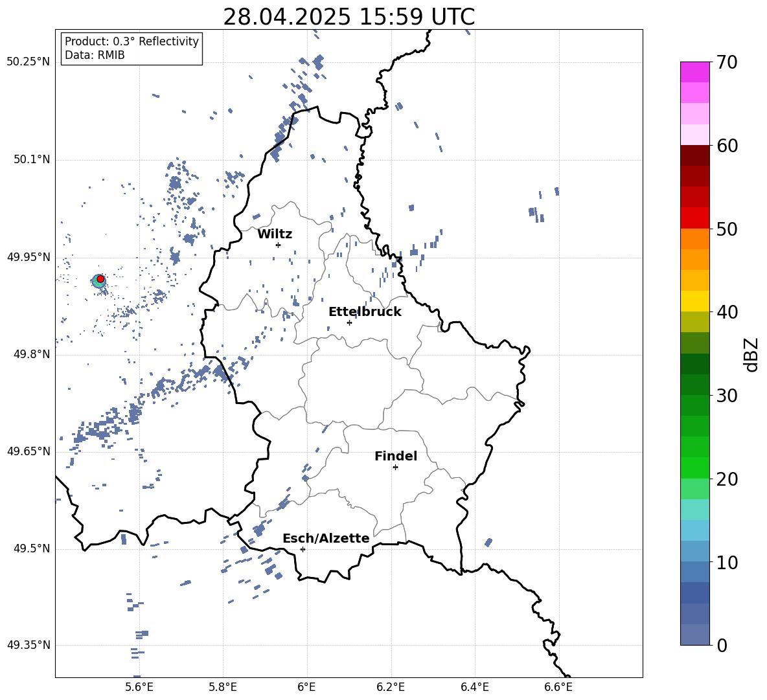Click the Wiltz city label
The image size is (767, 700).
pos(275,234)
